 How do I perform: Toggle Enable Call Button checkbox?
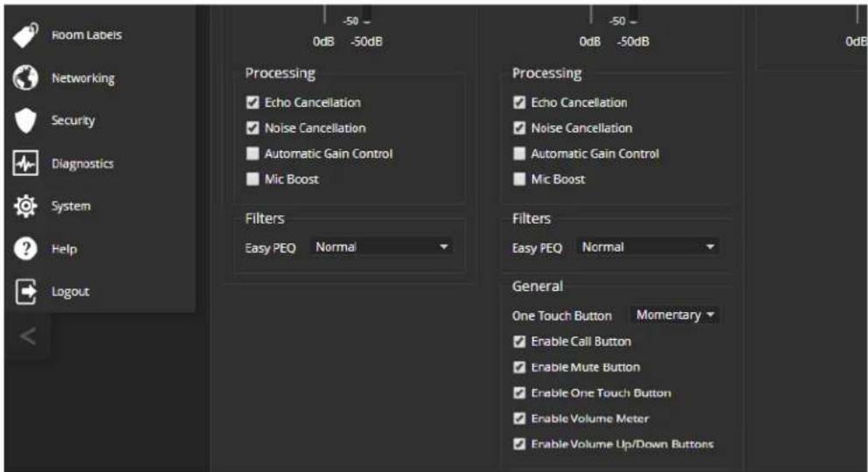click(x=519, y=342)
